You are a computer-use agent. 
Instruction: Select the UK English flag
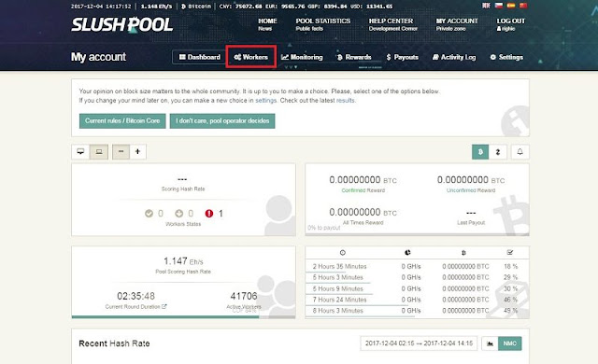486,6
